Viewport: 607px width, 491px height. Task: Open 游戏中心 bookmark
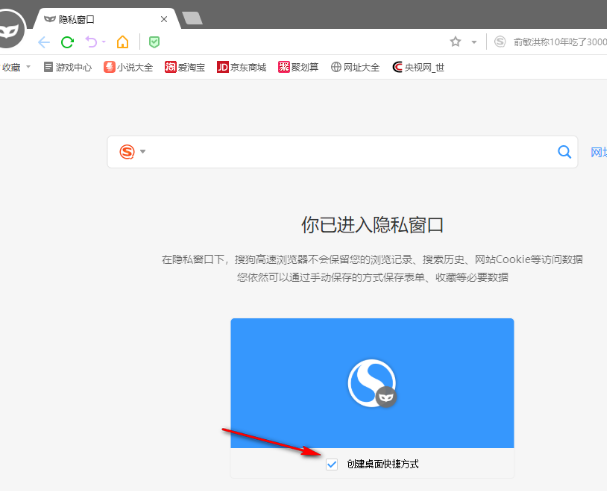tap(68, 67)
